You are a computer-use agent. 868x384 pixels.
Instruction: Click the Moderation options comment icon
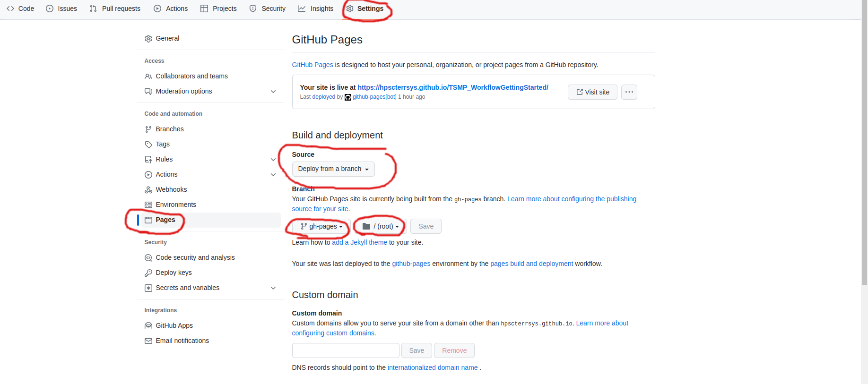click(148, 92)
